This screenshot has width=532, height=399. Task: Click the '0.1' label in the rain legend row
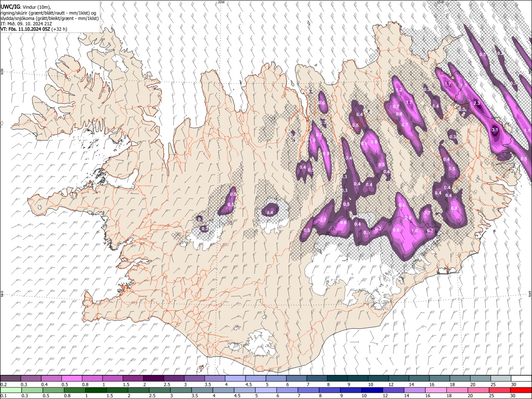coord(3,396)
